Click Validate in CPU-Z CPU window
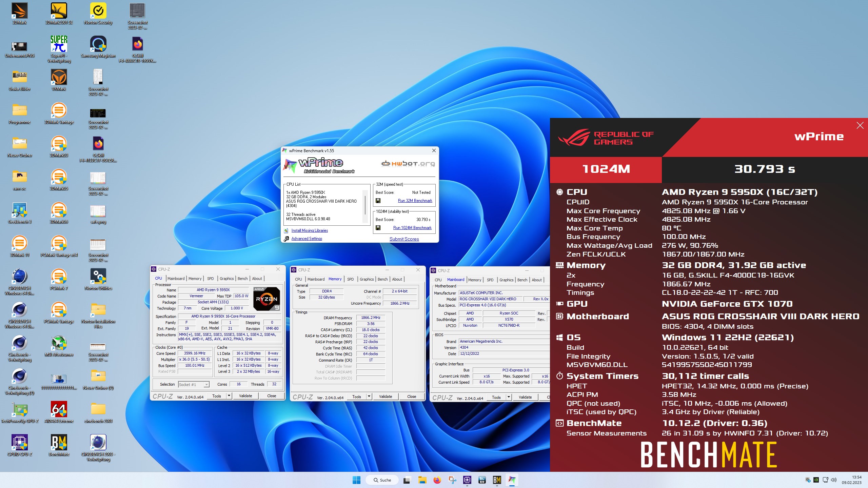 245,396
